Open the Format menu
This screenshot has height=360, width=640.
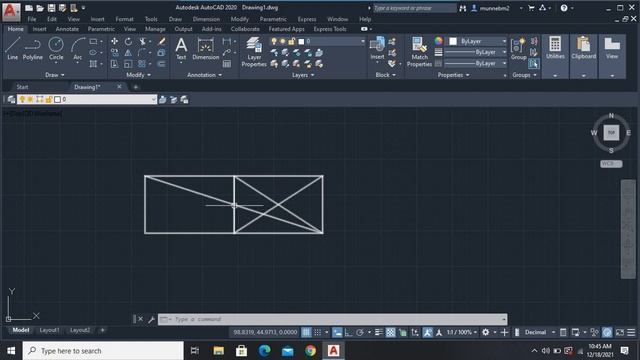[124, 19]
